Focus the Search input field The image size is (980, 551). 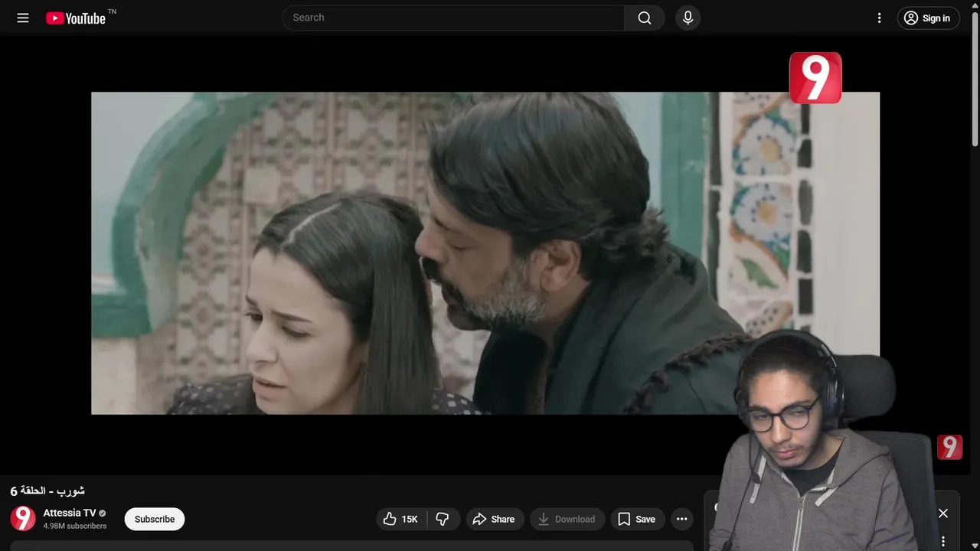453,18
